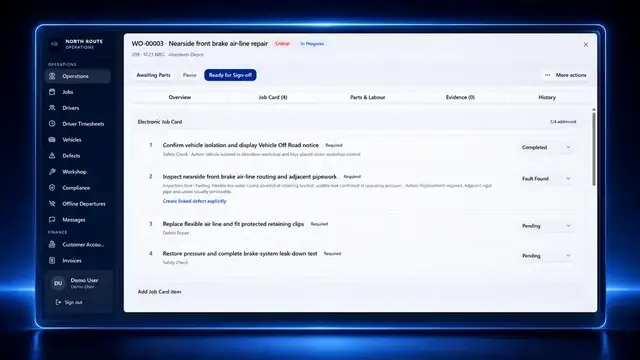
Task: Click the job card vertical scrollbar
Action: point(593,149)
